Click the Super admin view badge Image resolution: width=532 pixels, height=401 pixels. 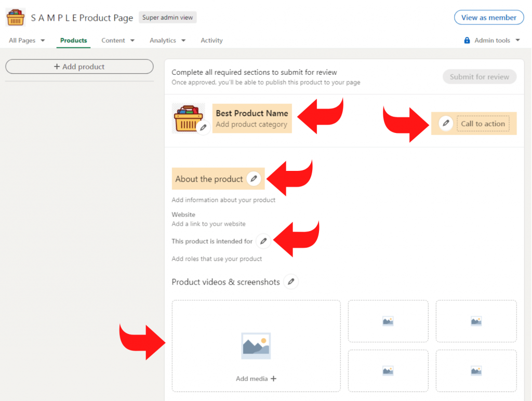[x=167, y=17]
